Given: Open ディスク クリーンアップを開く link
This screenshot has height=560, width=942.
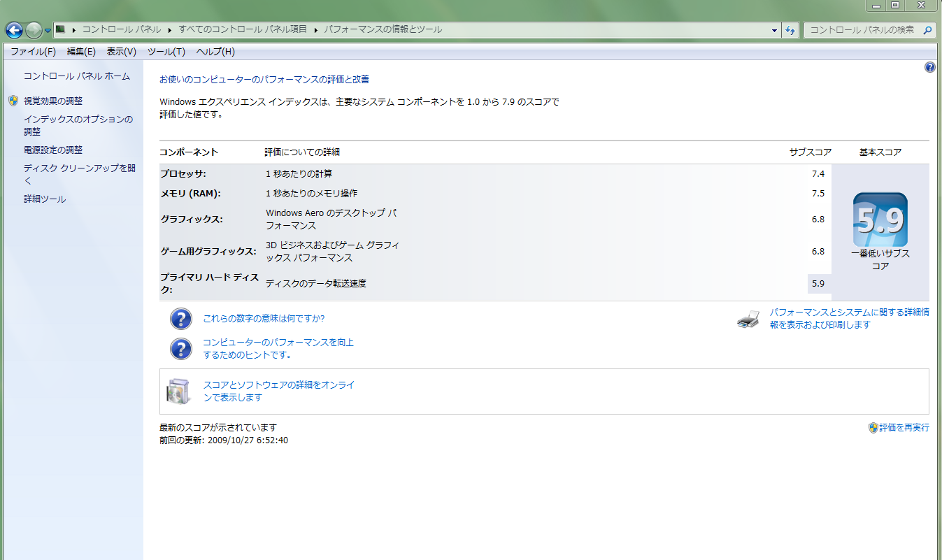Looking at the screenshot, I should pos(79,174).
